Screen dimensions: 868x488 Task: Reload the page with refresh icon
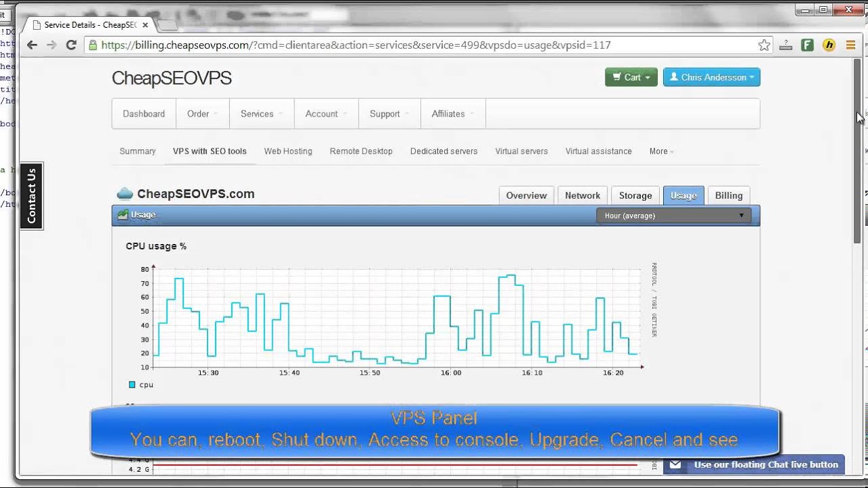click(71, 45)
